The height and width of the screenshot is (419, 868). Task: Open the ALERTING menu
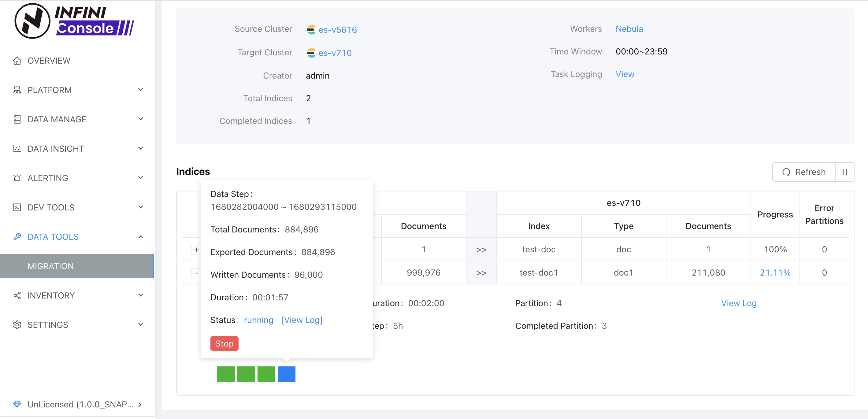tap(48, 178)
